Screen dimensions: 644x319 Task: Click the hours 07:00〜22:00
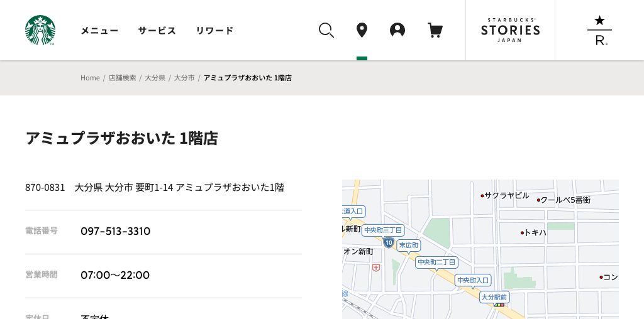pyautogui.click(x=115, y=274)
